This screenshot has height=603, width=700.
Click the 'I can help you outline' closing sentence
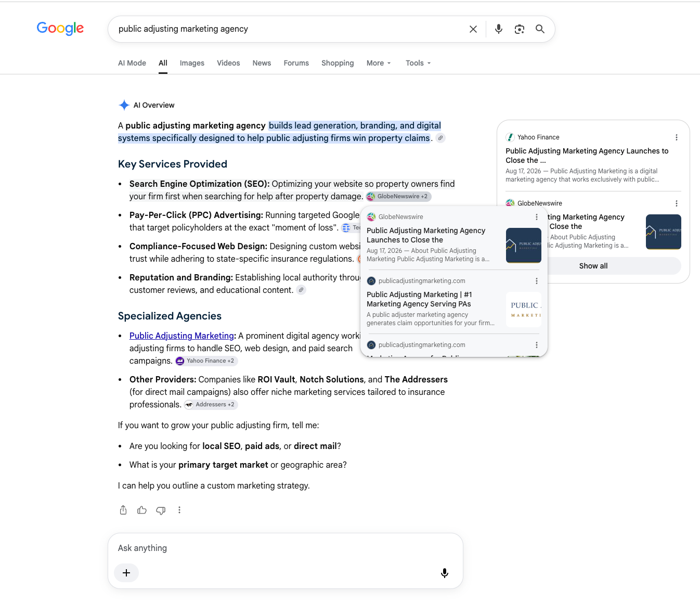click(214, 485)
